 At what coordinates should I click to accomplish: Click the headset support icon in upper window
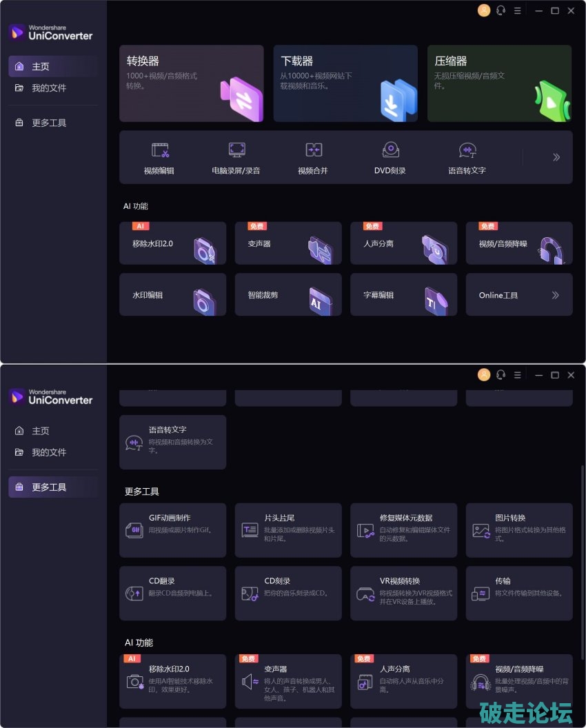[x=501, y=10]
